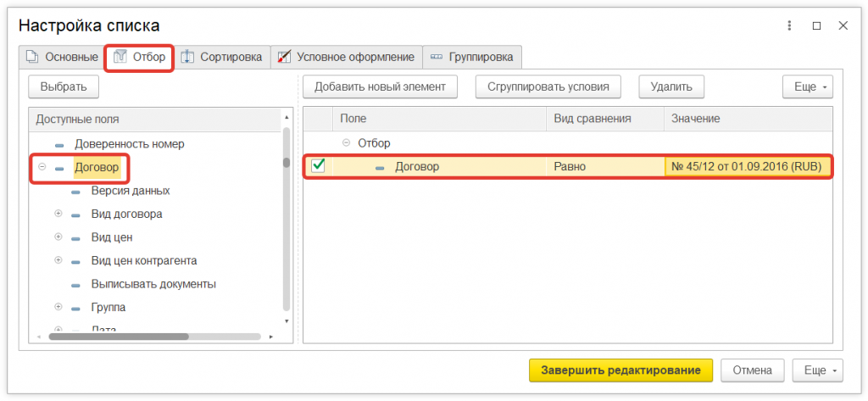The height and width of the screenshot is (401, 868).
Task: Open the Условное оформление tab
Action: coord(354,58)
